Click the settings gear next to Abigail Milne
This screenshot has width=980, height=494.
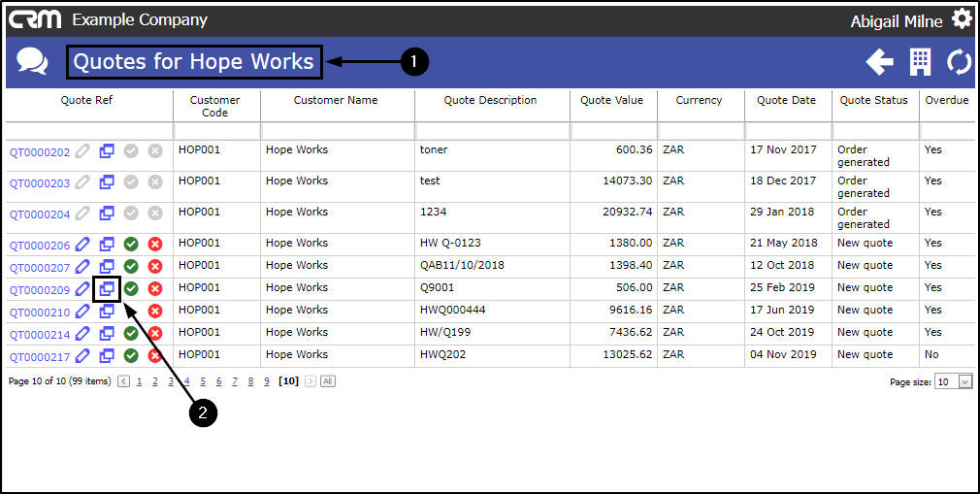pyautogui.click(x=962, y=18)
